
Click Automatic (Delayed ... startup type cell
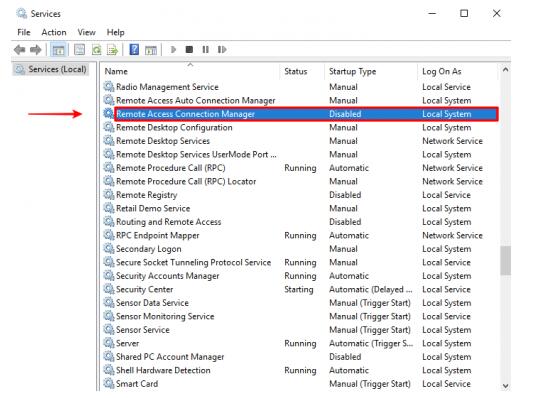pyautogui.click(x=371, y=289)
